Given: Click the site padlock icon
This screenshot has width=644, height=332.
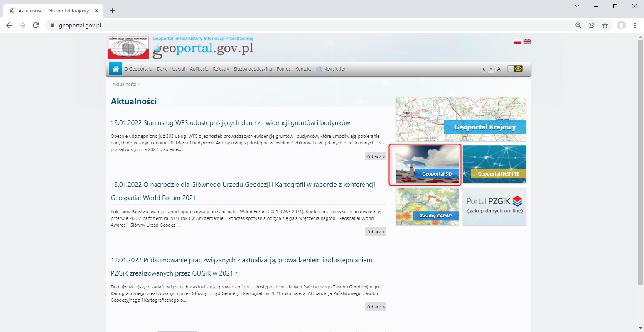Looking at the screenshot, I should (x=52, y=25).
